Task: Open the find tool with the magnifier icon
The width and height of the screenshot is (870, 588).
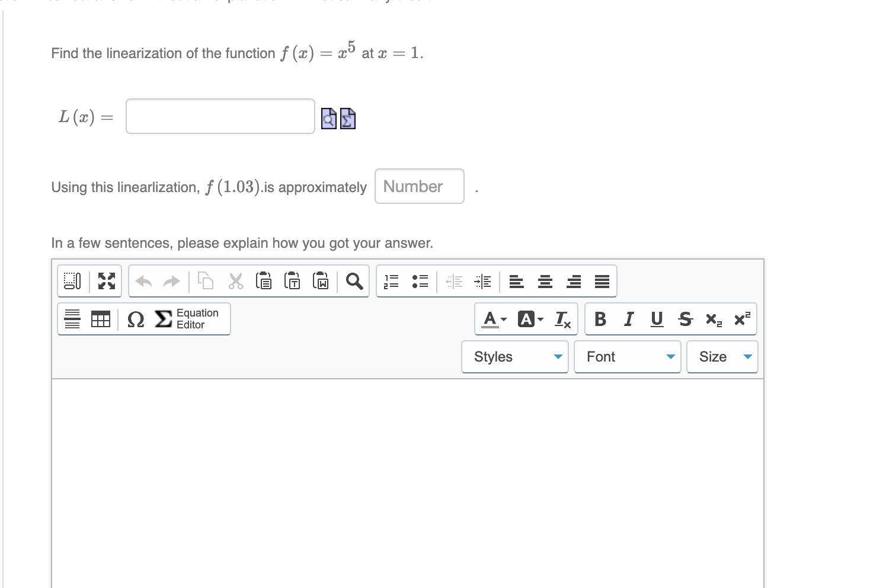Action: (x=354, y=281)
